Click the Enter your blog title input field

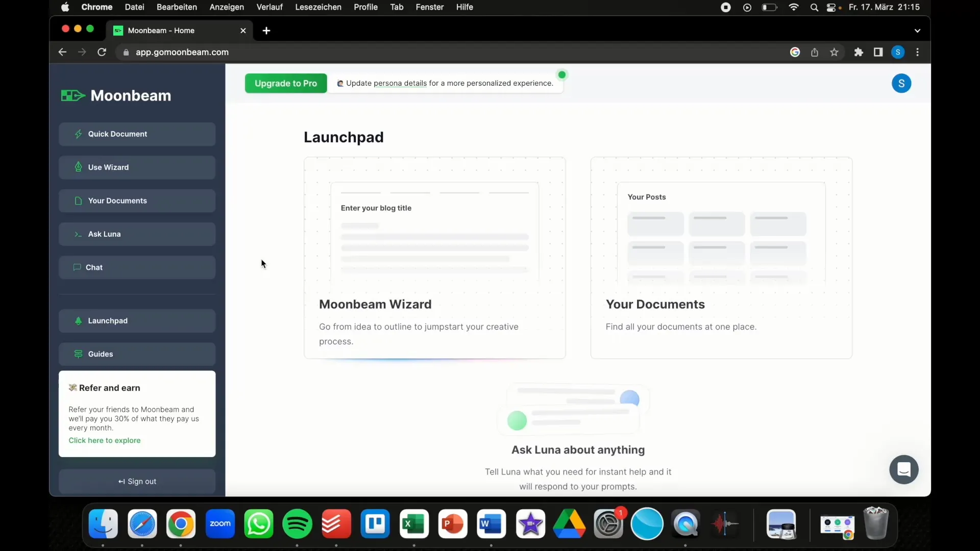[434, 207]
